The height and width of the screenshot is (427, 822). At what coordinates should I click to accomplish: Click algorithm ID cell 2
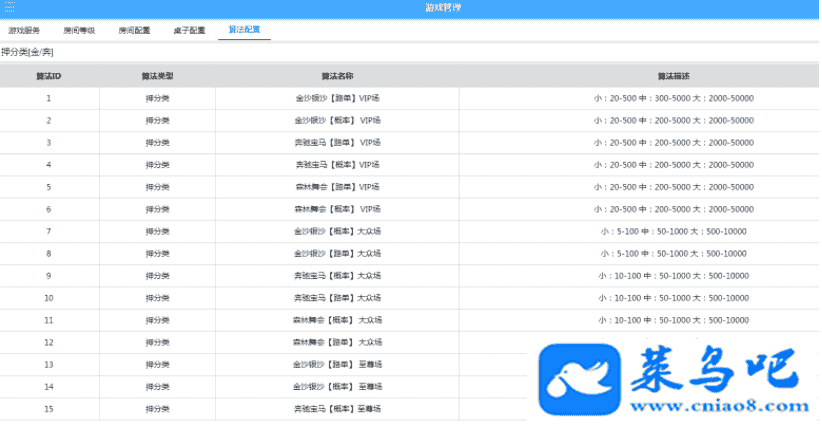(49, 121)
